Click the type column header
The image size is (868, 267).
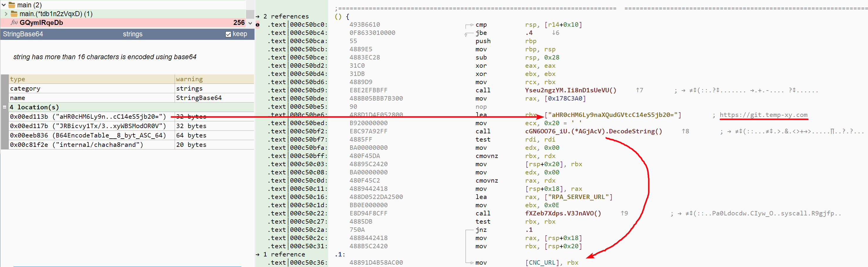92,79
